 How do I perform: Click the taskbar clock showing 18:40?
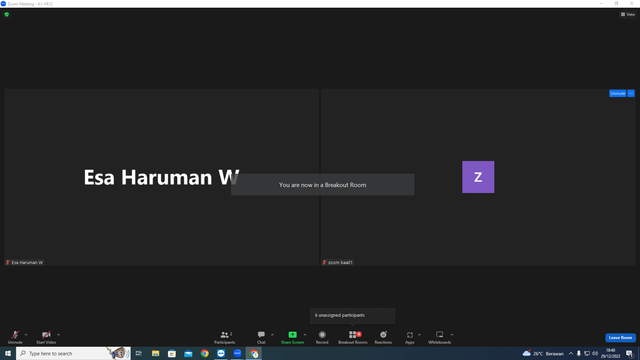[611, 353]
